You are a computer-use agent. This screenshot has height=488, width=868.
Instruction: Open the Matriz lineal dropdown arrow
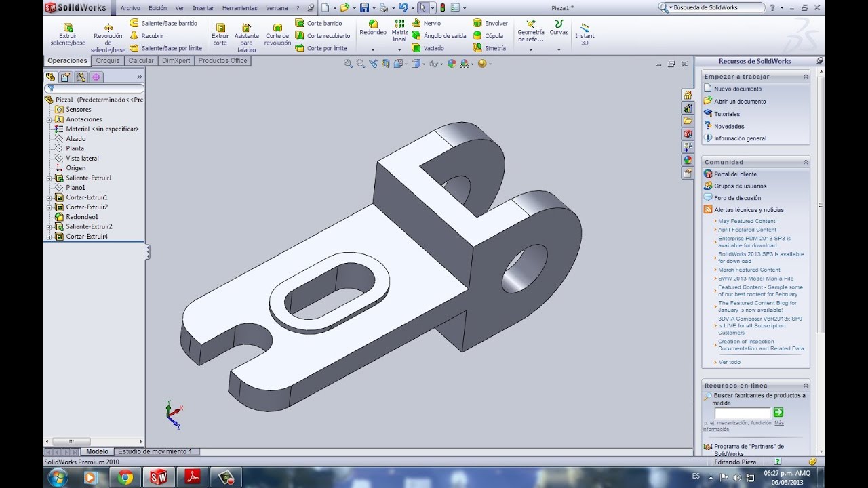399,49
